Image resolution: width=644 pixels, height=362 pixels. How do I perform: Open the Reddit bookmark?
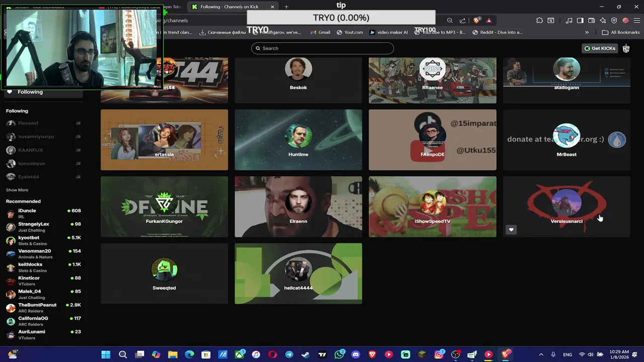tap(498, 32)
